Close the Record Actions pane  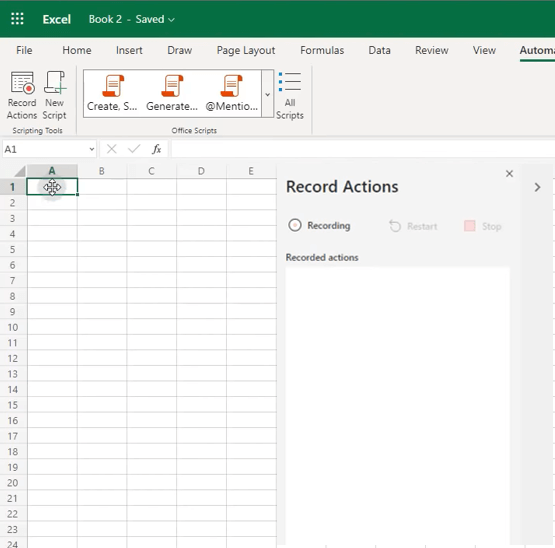[509, 173]
